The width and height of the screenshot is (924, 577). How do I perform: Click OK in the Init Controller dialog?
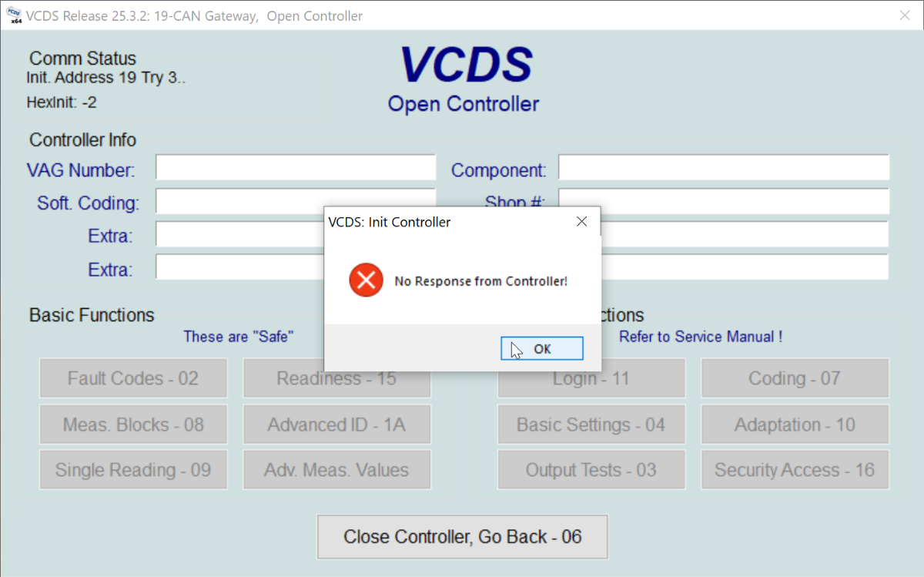pyautogui.click(x=541, y=349)
